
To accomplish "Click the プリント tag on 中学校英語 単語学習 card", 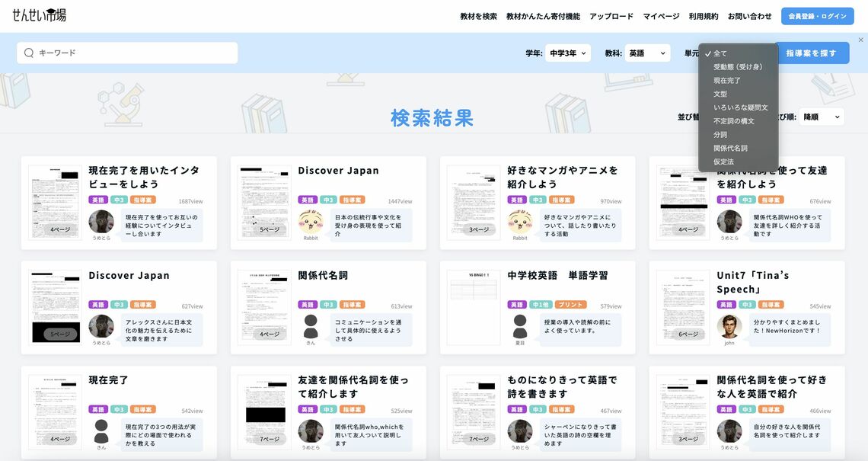I will (x=570, y=305).
